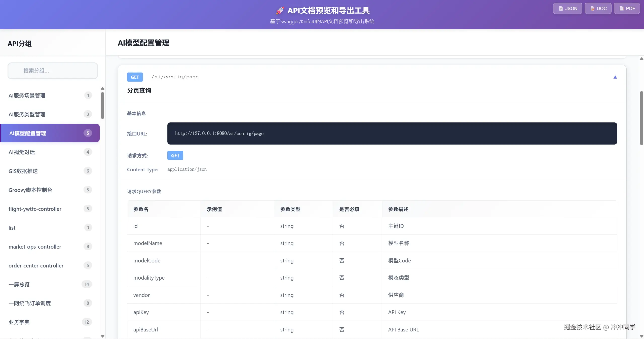Click the rocket icon in the header

(280, 11)
